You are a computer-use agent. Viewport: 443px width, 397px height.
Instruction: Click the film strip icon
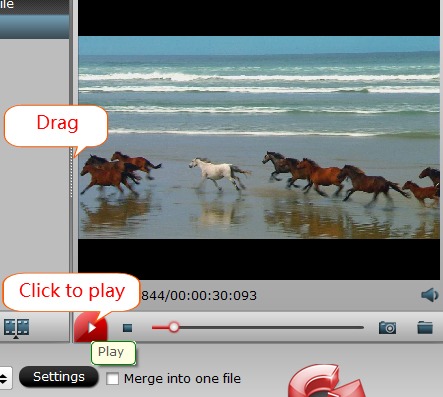click(16, 328)
